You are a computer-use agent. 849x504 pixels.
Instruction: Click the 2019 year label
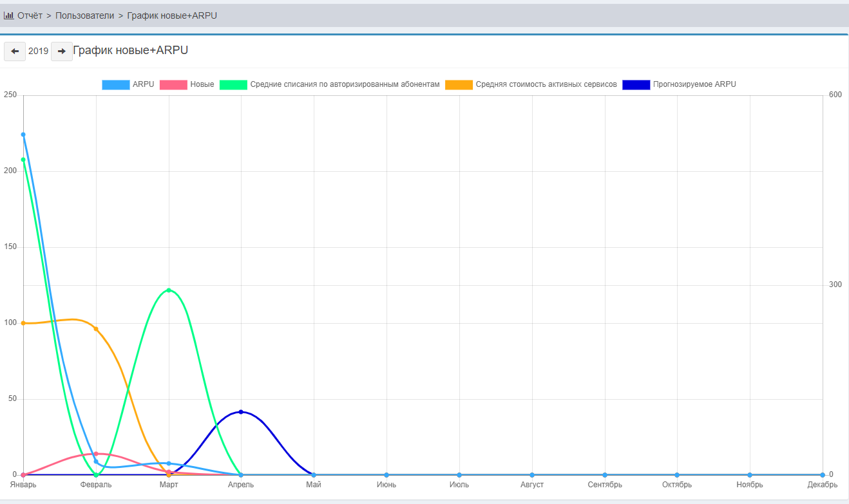[38, 51]
